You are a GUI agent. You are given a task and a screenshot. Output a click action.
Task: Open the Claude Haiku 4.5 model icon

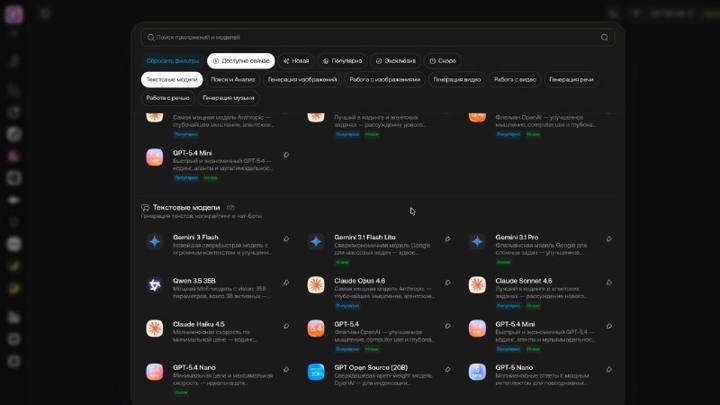point(155,328)
